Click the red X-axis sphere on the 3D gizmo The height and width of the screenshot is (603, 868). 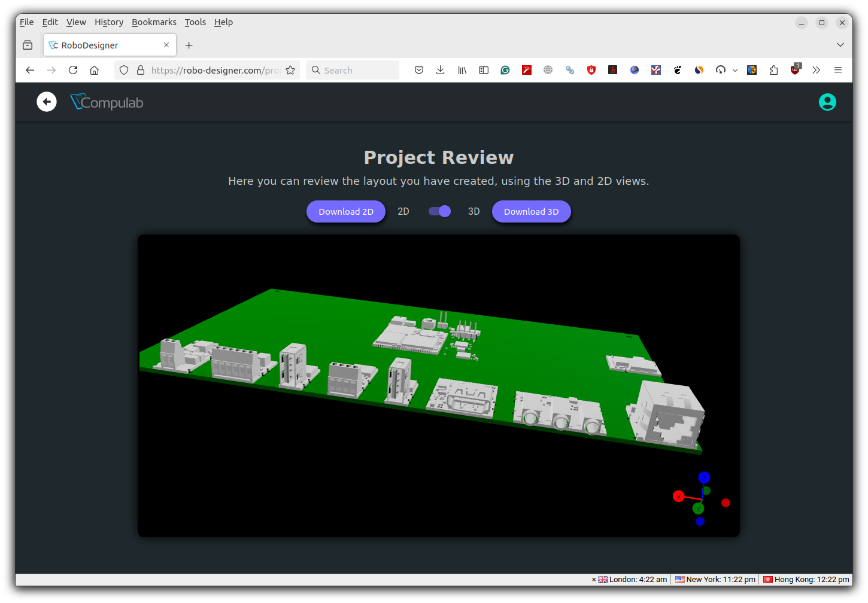[678, 497]
